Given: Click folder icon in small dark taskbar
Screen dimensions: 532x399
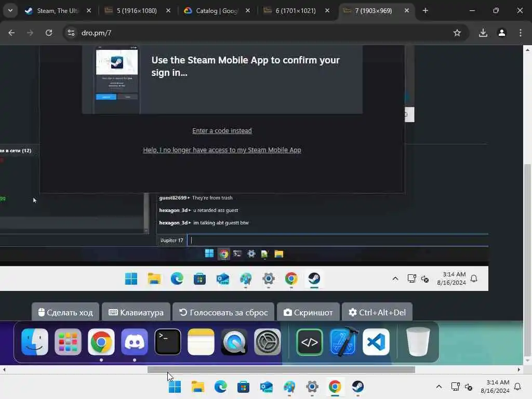Looking at the screenshot, I should (x=279, y=254).
